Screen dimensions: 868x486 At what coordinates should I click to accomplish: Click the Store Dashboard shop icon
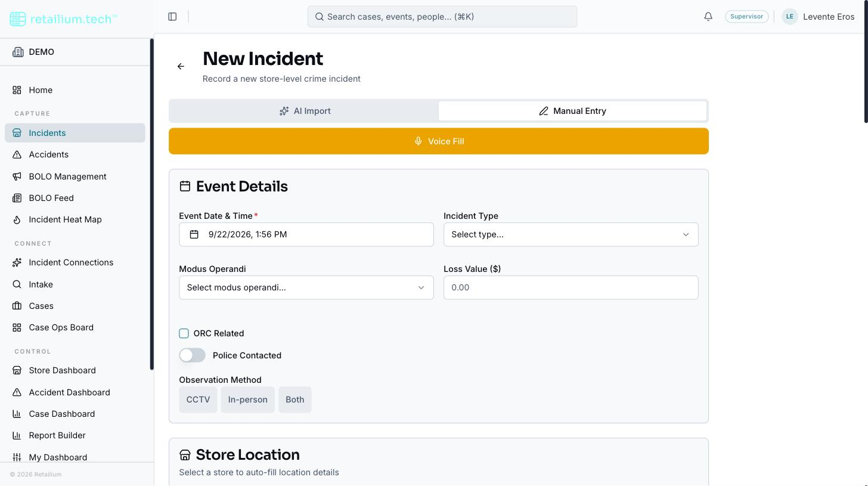[17, 370]
